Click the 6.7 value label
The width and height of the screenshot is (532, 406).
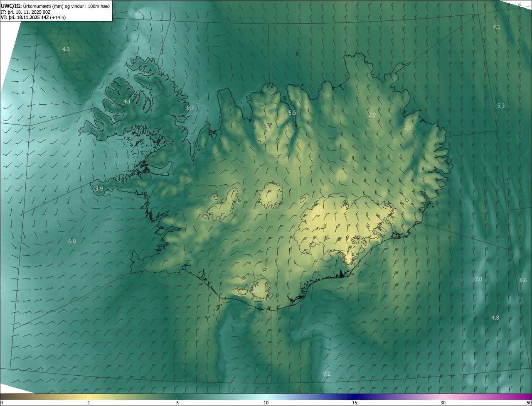point(190,108)
